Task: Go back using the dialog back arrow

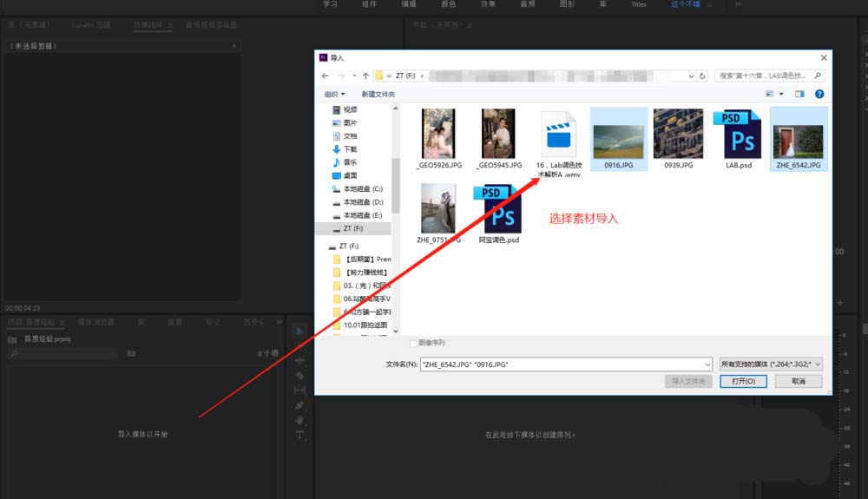Action: (x=325, y=76)
